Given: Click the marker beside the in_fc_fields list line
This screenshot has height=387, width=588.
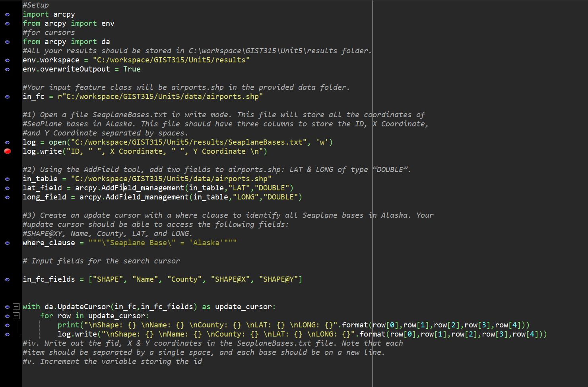Looking at the screenshot, I should point(7,279).
